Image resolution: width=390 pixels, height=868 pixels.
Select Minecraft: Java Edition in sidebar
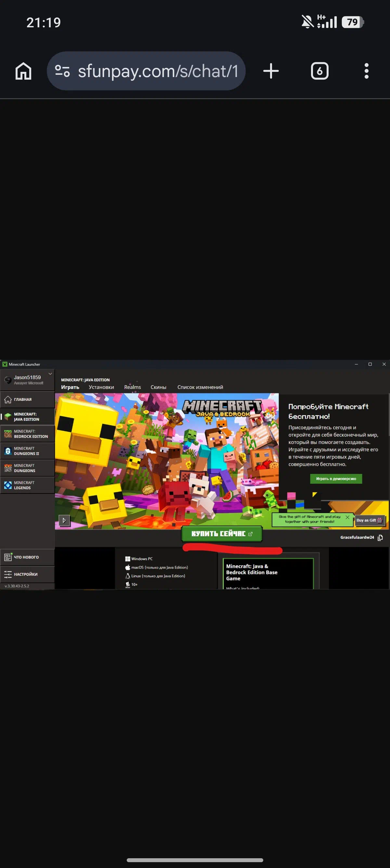click(27, 416)
